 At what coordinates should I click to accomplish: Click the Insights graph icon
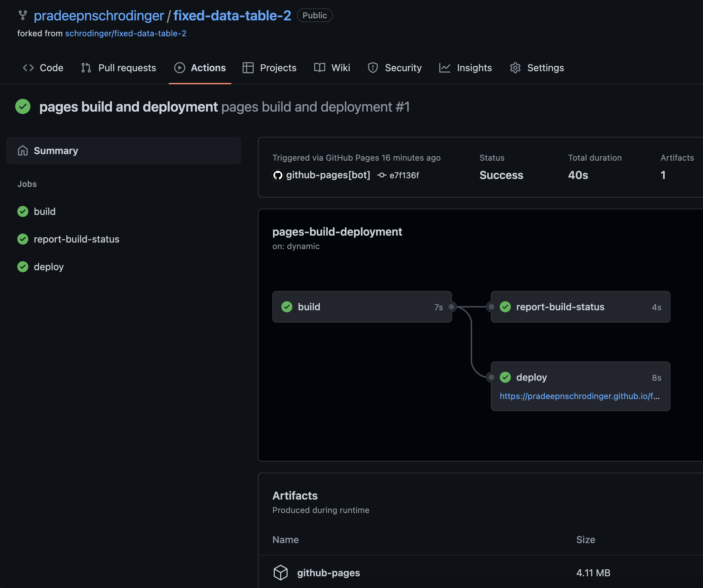446,68
